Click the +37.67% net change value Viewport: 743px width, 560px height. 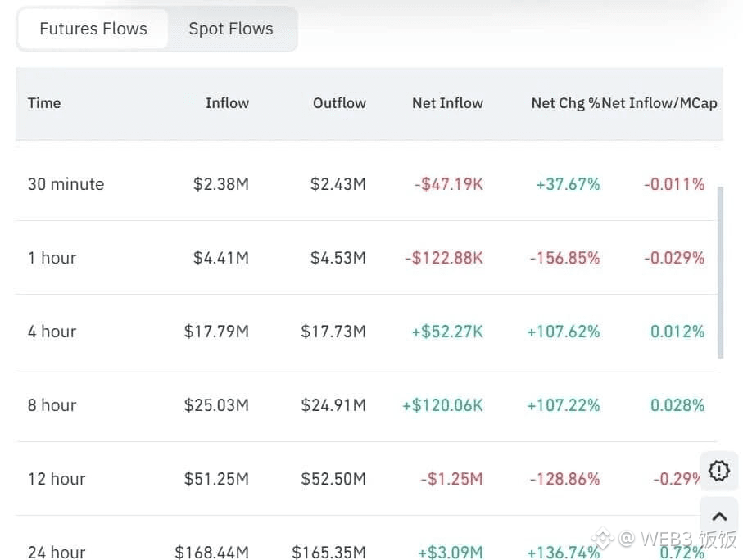(x=568, y=184)
